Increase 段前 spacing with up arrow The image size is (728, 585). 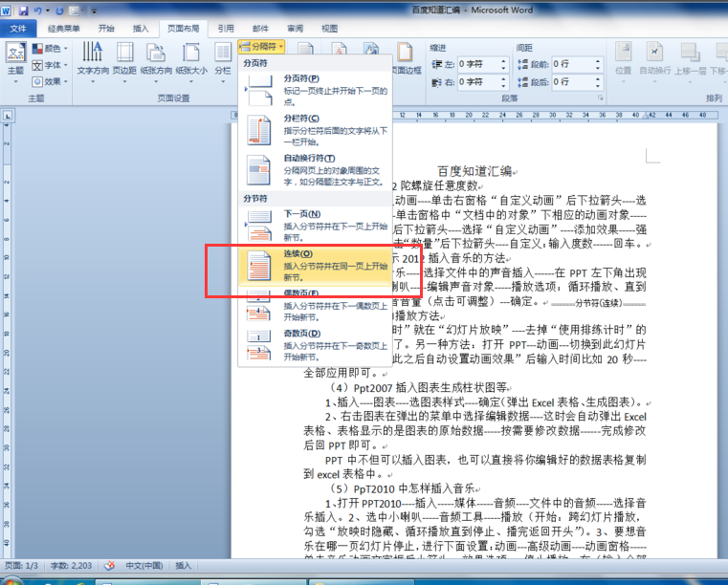[598, 61]
